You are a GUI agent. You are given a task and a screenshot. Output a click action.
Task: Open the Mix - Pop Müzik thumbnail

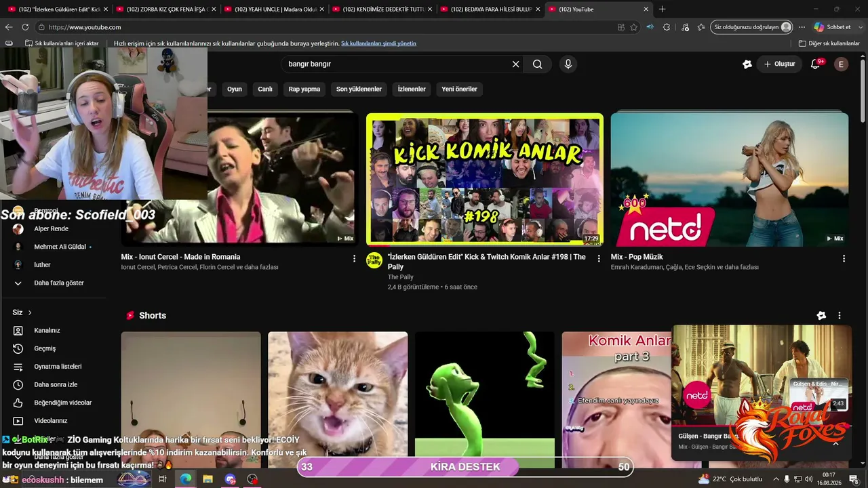[x=730, y=179]
